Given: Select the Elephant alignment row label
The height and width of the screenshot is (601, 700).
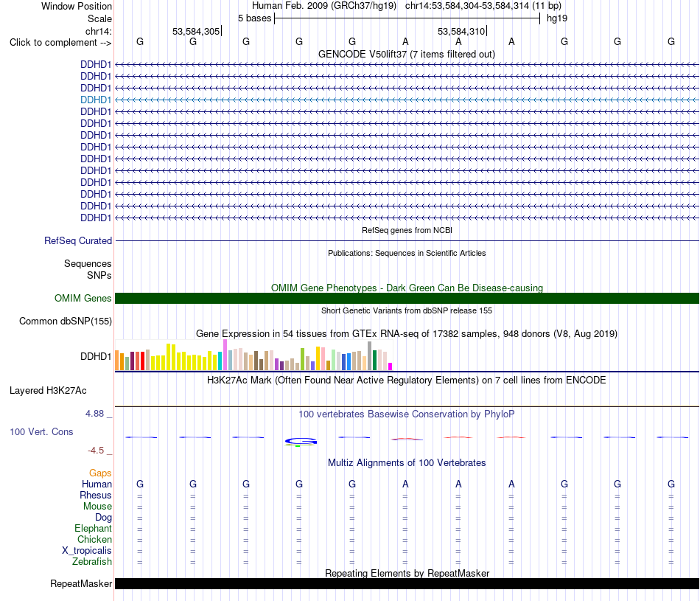Looking at the screenshot, I should pyautogui.click(x=93, y=528).
